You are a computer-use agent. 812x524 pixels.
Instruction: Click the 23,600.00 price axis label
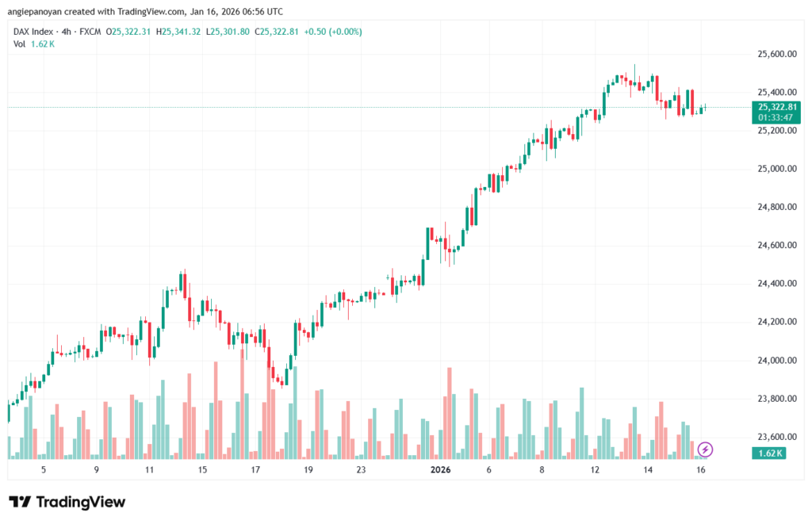pos(776,438)
